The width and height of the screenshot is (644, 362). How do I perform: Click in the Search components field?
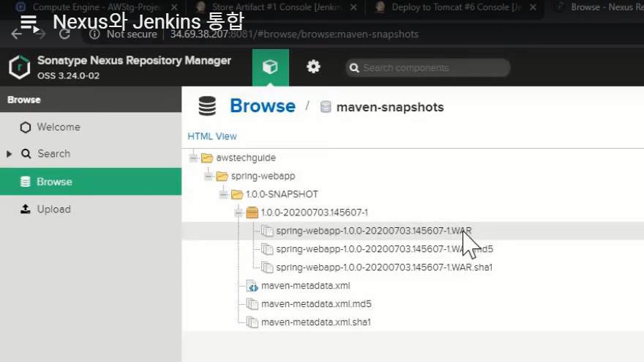(428, 68)
